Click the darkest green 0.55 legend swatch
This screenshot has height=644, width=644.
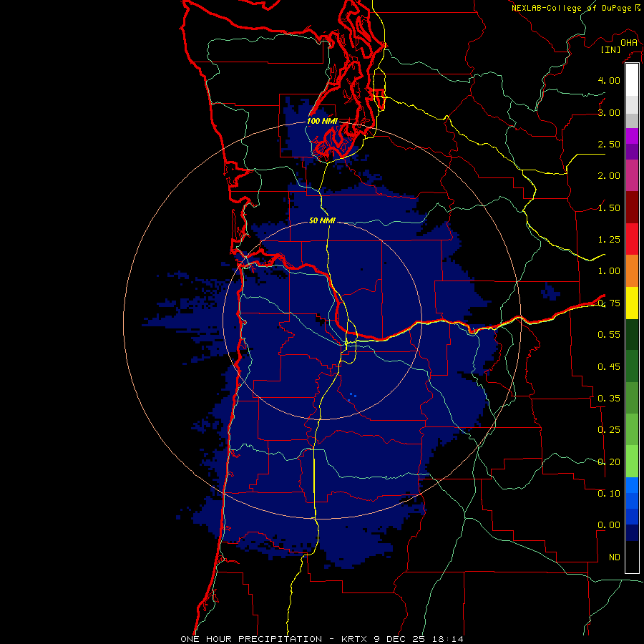click(632, 334)
